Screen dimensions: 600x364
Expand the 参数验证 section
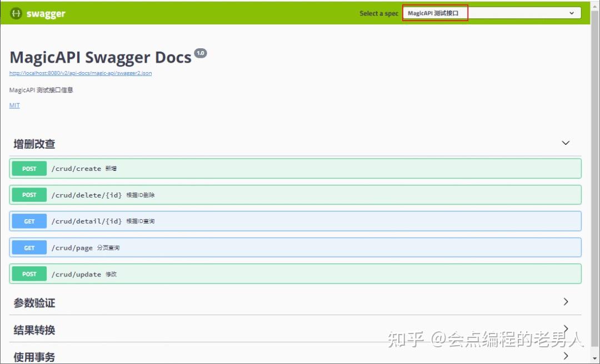566,302
